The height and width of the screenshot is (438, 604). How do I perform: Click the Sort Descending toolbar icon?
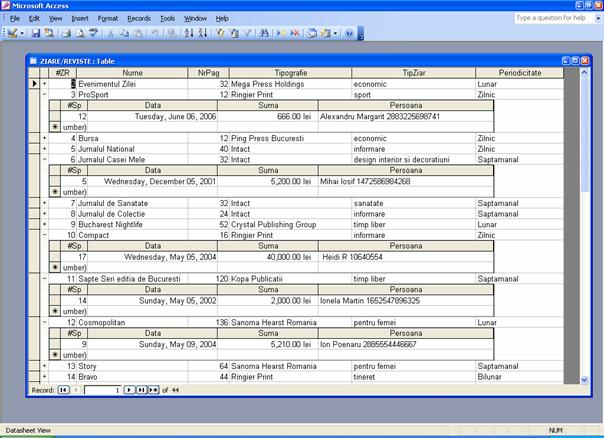click(202, 33)
